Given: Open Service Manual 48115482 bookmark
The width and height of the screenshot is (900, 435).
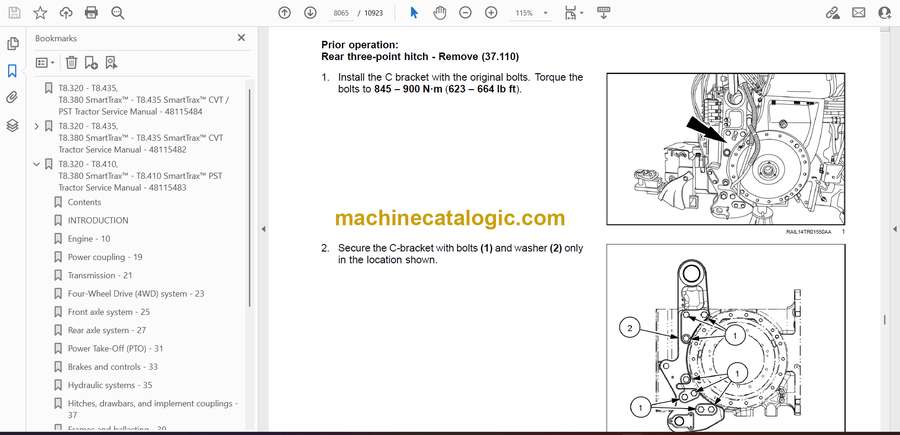Looking at the screenshot, I should coord(141,138).
